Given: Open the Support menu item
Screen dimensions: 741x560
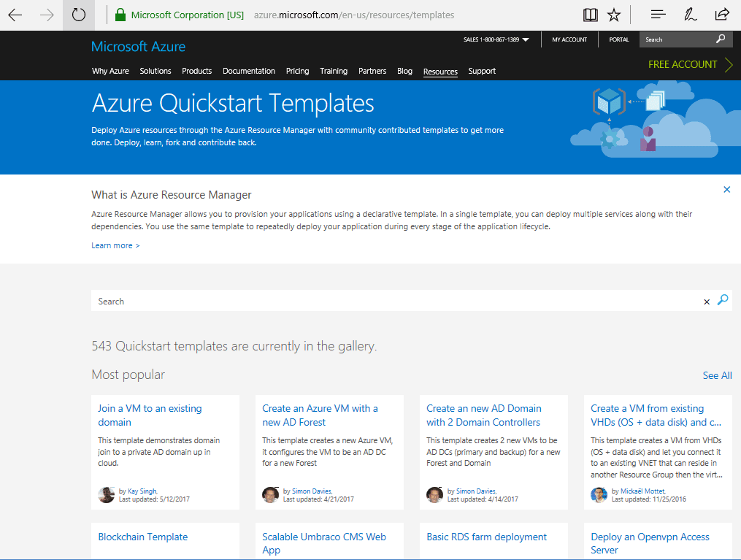Looking at the screenshot, I should pyautogui.click(x=482, y=71).
